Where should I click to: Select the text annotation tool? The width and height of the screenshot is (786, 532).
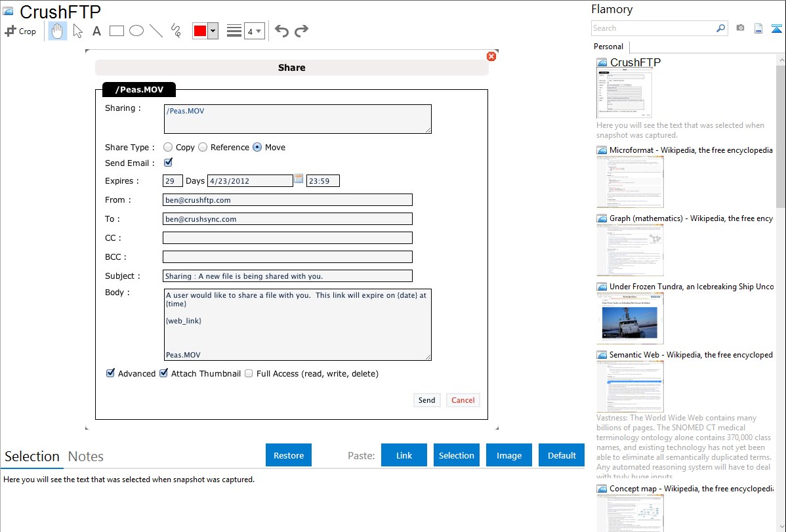tap(96, 31)
